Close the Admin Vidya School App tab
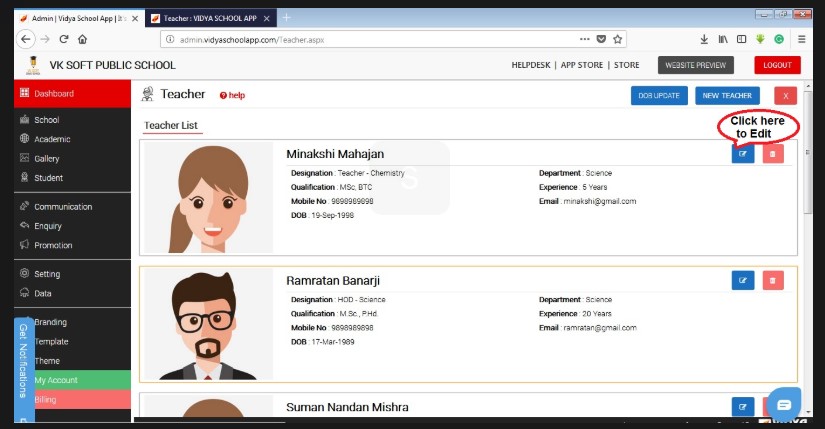The image size is (825, 429). 135,18
